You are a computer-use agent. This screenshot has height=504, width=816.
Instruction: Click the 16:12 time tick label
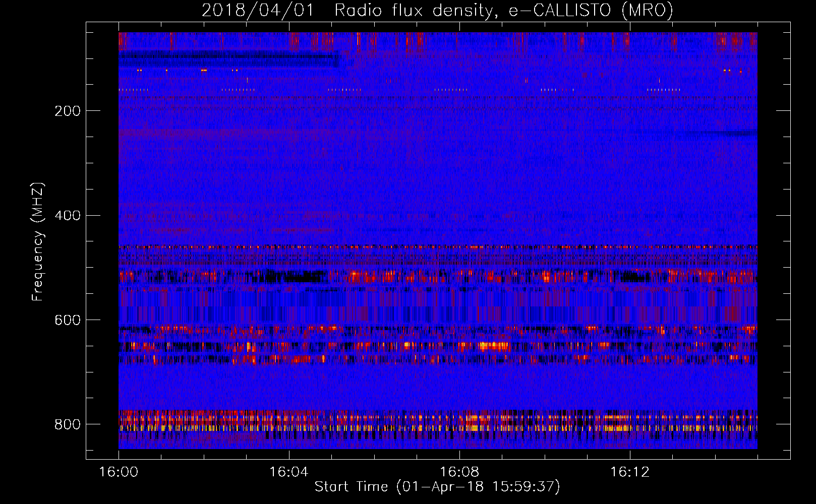630,472
